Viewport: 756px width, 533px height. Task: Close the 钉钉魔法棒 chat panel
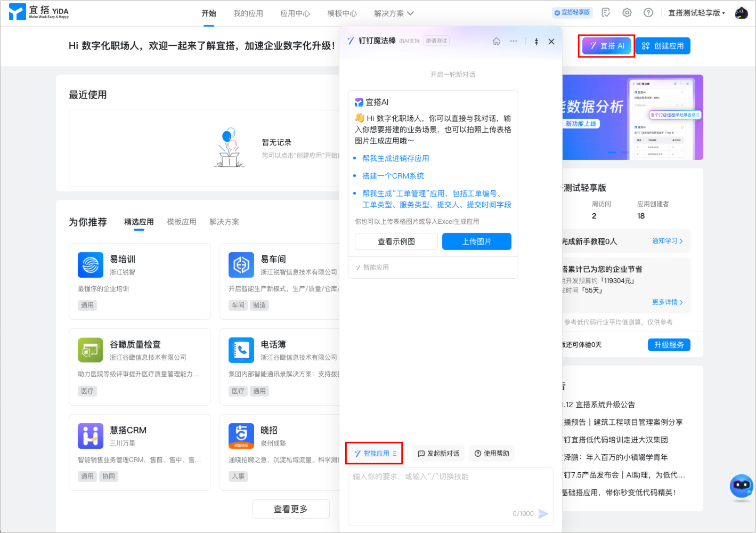click(551, 41)
